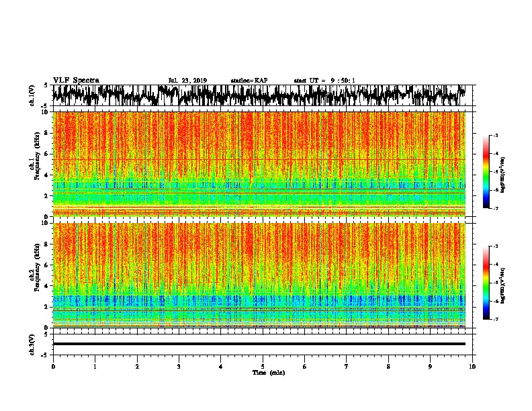Click the ch.1 spectrogram color scale bar
The height and width of the screenshot is (411, 532).
pyautogui.click(x=486, y=172)
